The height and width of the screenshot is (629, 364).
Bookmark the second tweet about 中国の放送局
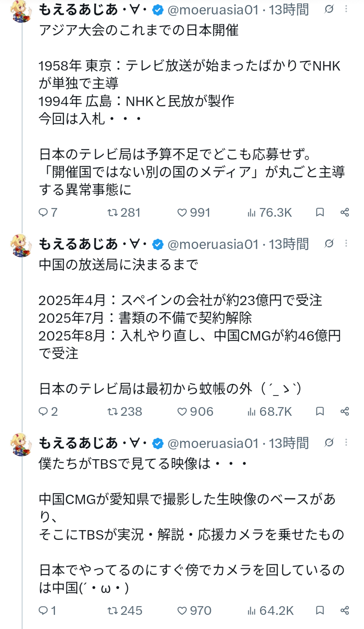(x=320, y=411)
